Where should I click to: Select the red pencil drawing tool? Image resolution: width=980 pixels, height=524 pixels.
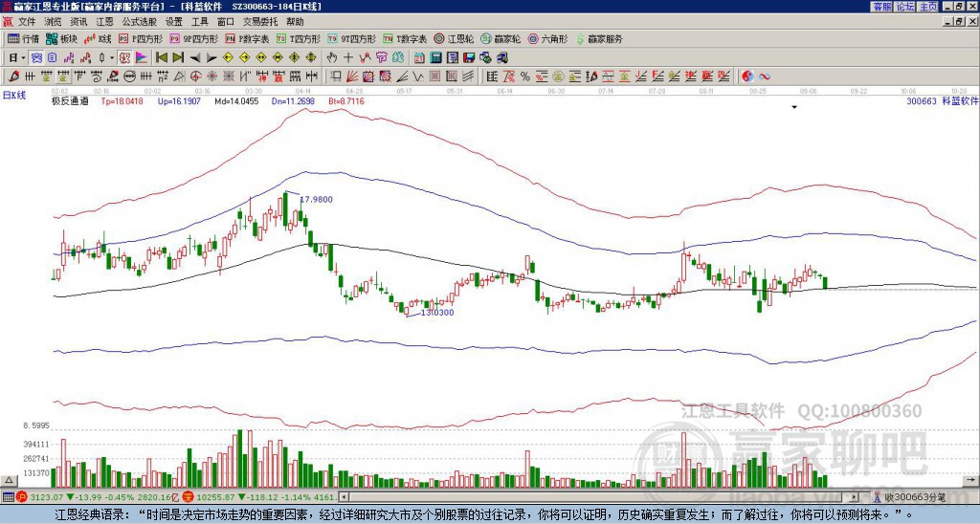(x=13, y=76)
